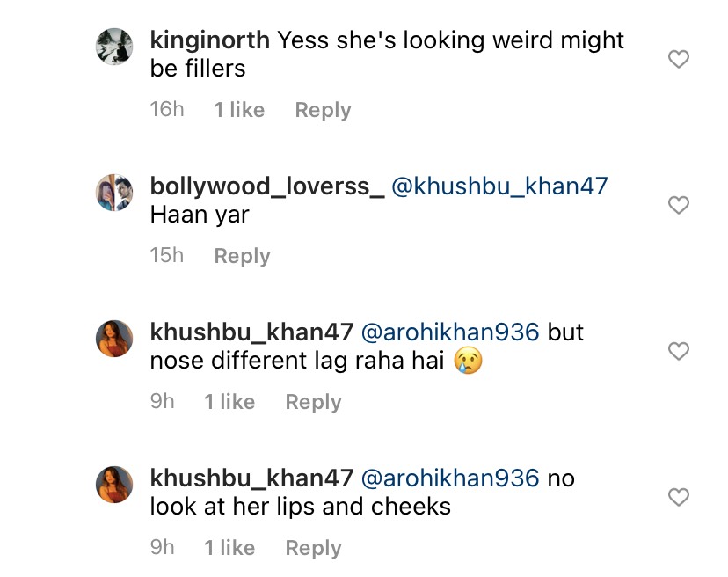Open the @khushbu_khan47 mention
This screenshot has height=577, width=728.
pyautogui.click(x=499, y=186)
